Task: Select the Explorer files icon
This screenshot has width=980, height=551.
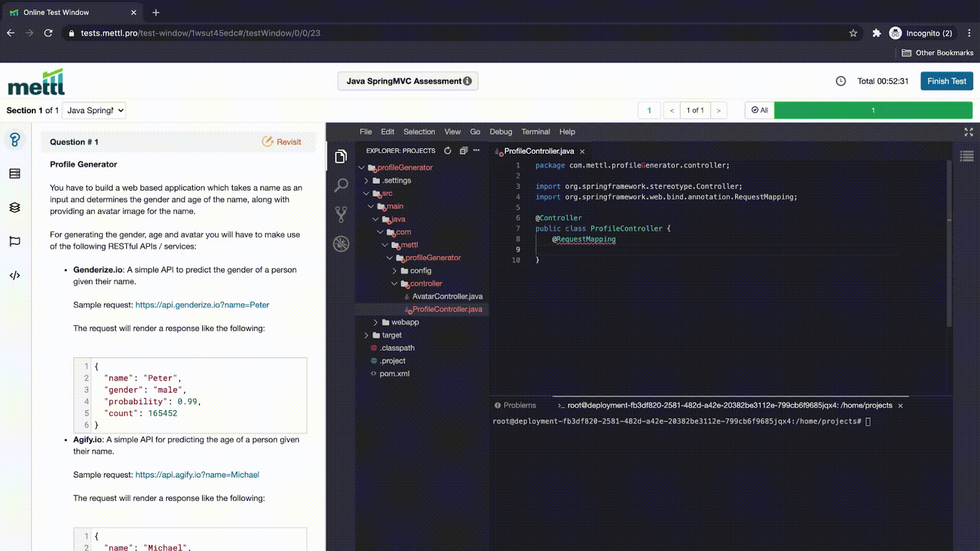Action: [x=341, y=156]
